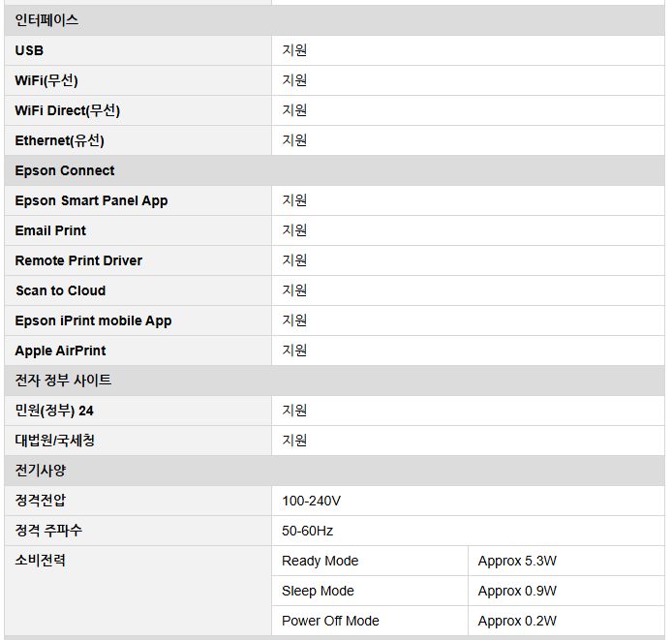This screenshot has height=640, width=672.
Task: Select the 대법원/국세청 label
Action: (55, 441)
